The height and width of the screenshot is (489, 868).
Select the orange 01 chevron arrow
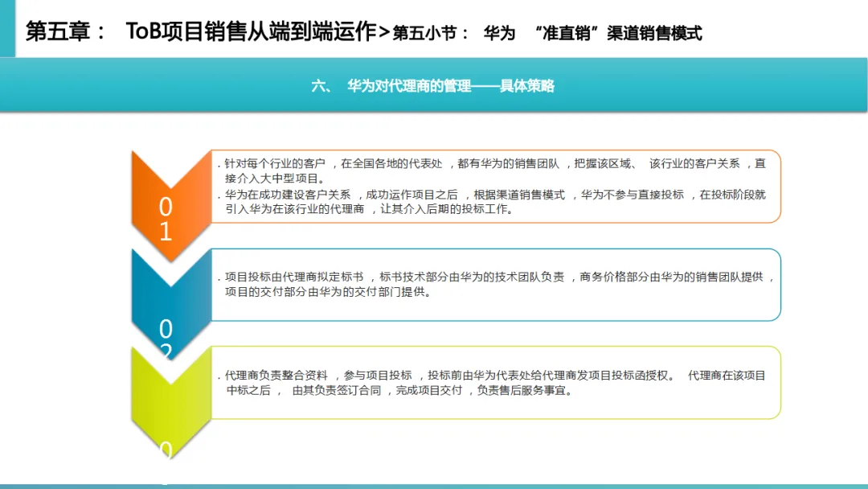[171, 205]
